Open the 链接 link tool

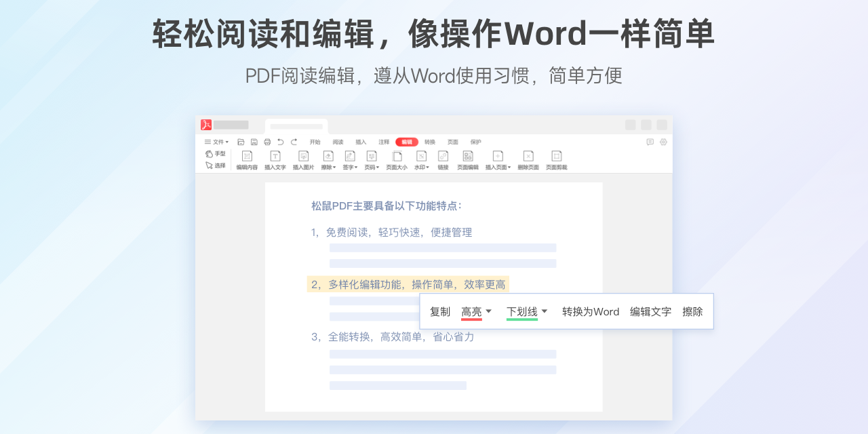coord(444,157)
